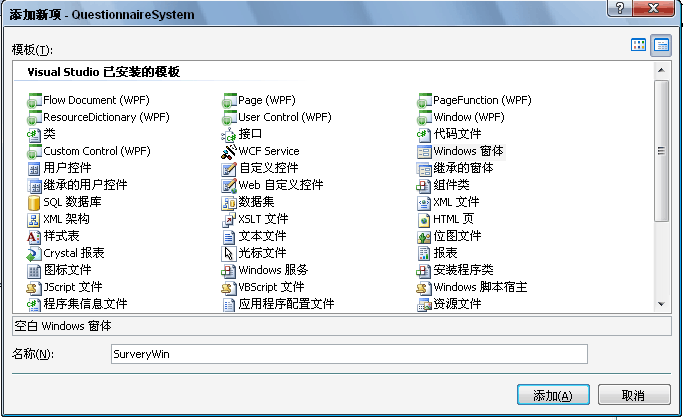Click the 添加(A) button
The width and height of the screenshot is (683, 420).
553,395
